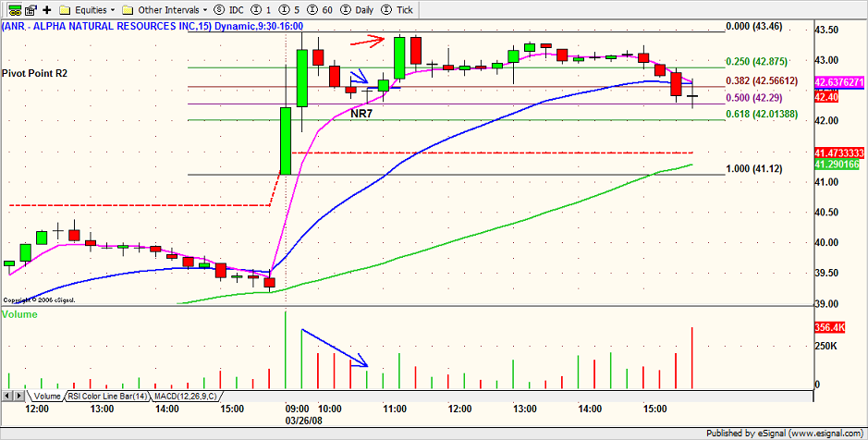This screenshot has height=440, width=868.
Task: Open the RSI Color Line Bar(14) tab
Action: [x=107, y=397]
